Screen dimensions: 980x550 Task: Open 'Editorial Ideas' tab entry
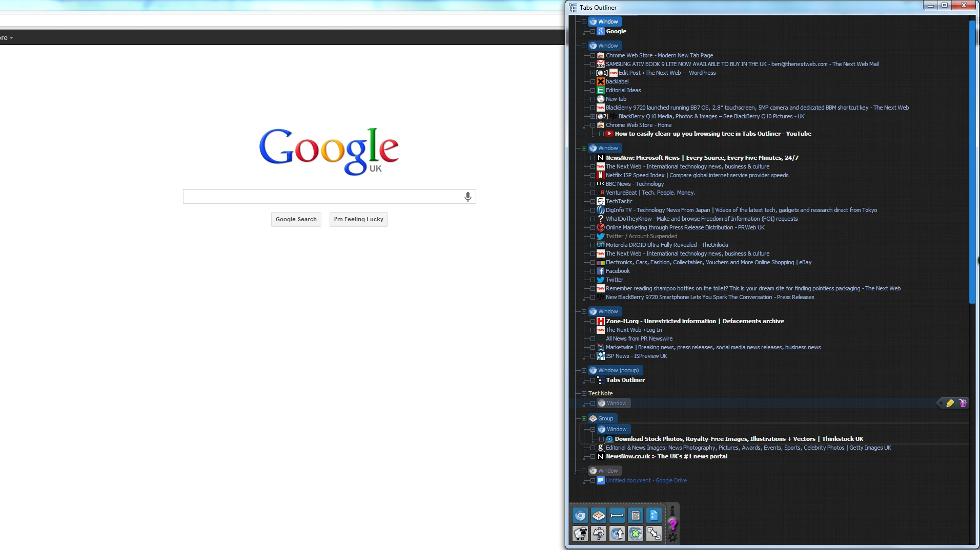623,90
